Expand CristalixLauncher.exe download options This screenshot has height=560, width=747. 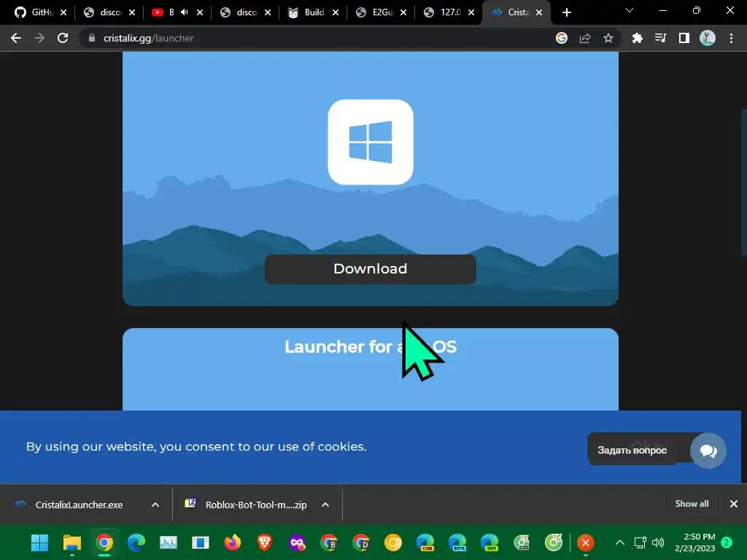[155, 505]
